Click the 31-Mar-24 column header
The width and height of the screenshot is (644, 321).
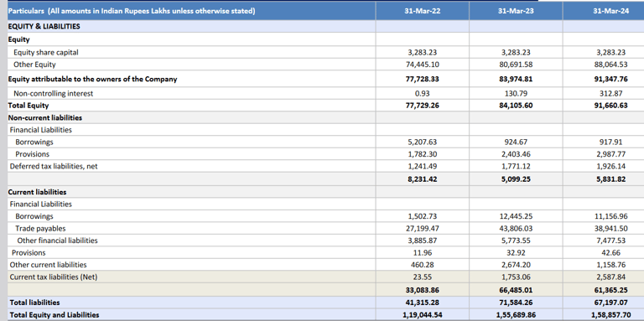(610, 11)
